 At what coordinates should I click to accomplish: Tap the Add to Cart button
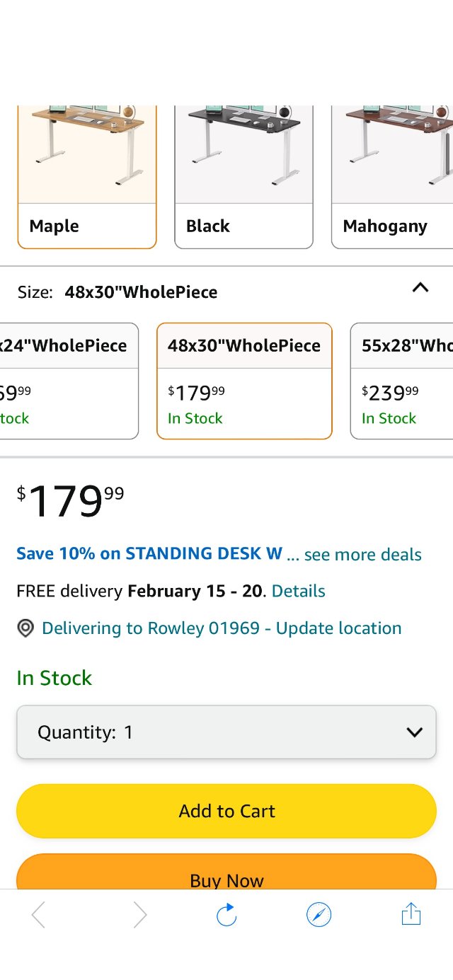226,811
